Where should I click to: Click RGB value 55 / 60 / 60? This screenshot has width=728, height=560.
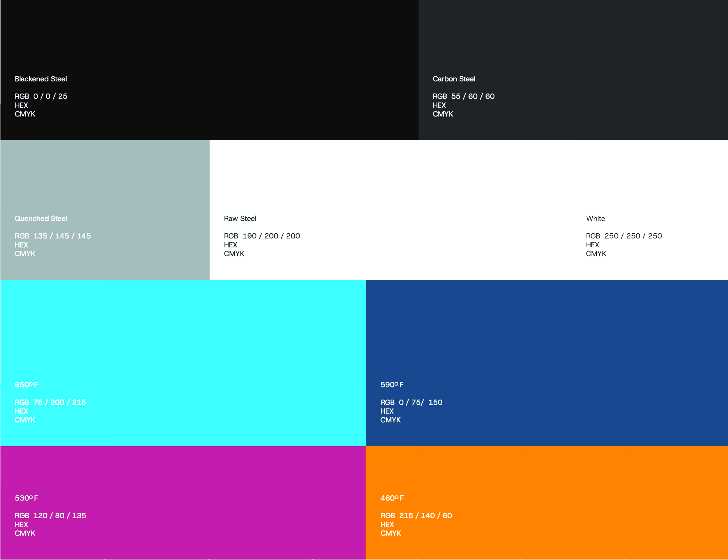472,96
